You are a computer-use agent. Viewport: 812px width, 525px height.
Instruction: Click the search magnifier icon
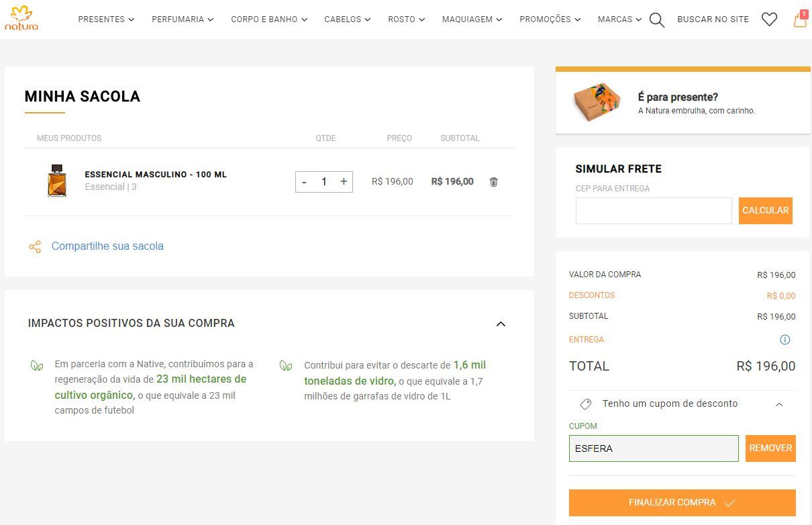point(657,20)
